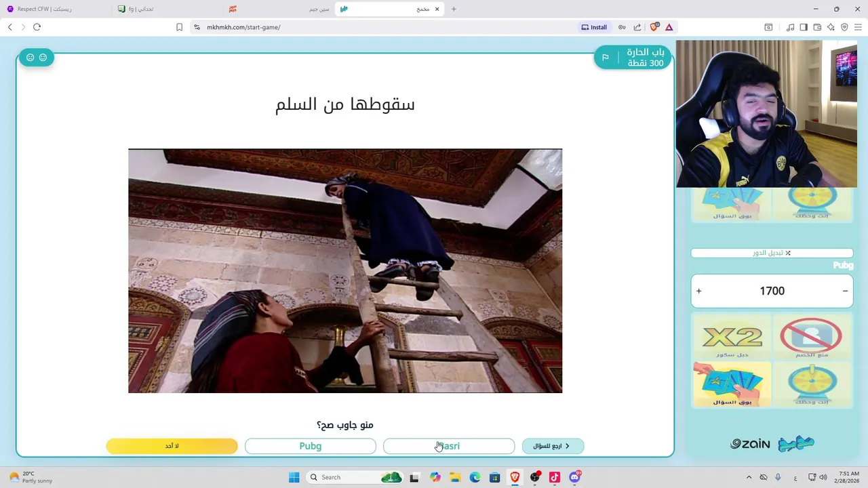Decrease Pubg score with minus button
This screenshot has width=868, height=488.
845,291
